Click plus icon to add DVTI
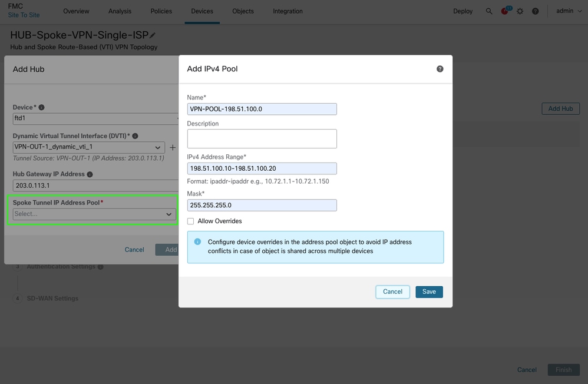The height and width of the screenshot is (384, 588). [173, 148]
